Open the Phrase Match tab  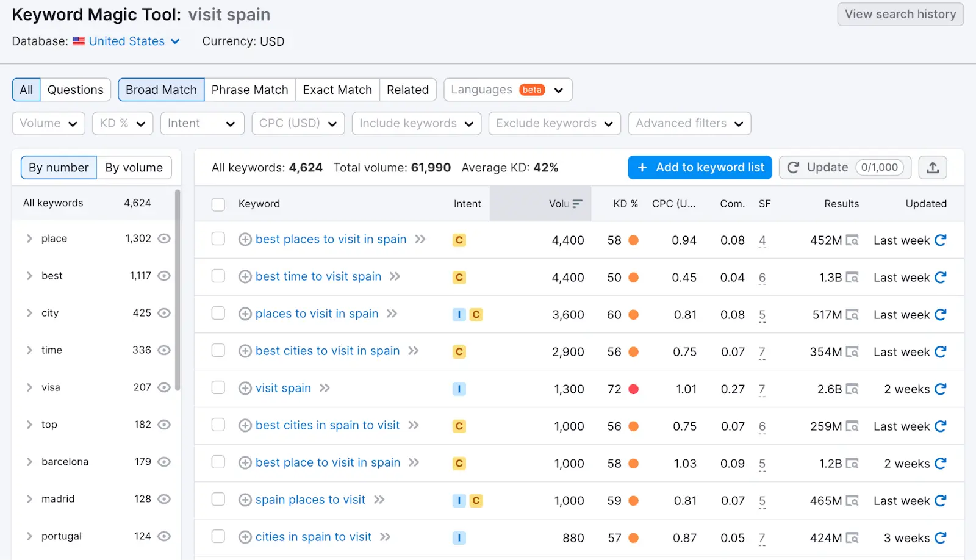(249, 90)
